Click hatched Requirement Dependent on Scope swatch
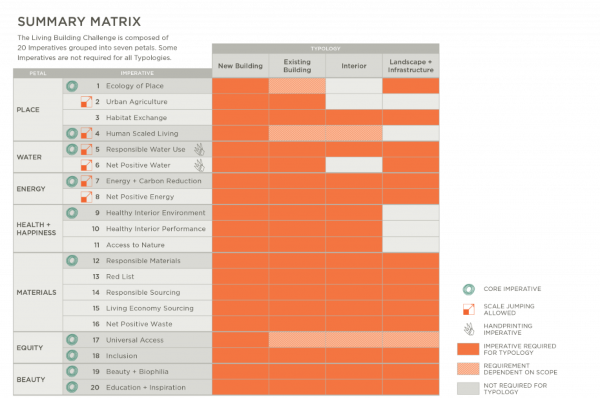Screen dimensions: 600x398 [468, 369]
